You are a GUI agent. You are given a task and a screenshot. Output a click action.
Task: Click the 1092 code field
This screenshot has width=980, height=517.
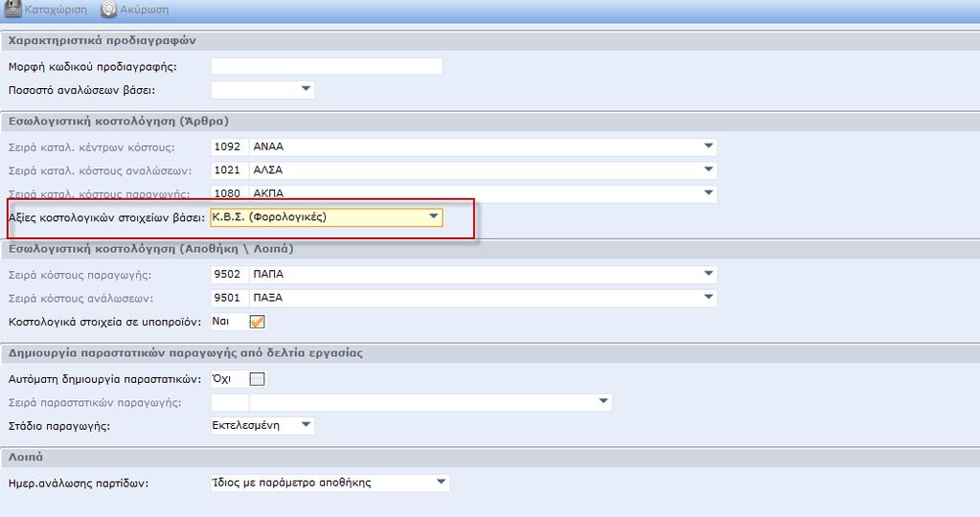click(x=229, y=146)
